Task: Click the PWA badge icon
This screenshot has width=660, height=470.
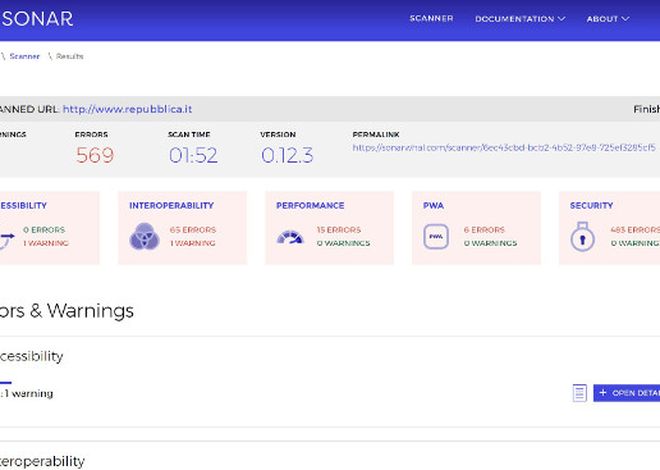Action: coord(436,236)
